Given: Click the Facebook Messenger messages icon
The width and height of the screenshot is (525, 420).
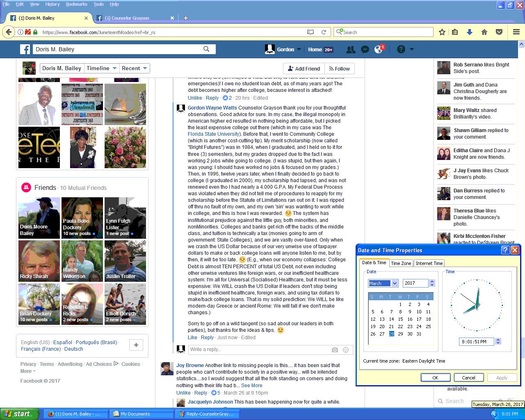Looking at the screenshot, I should 365,49.
